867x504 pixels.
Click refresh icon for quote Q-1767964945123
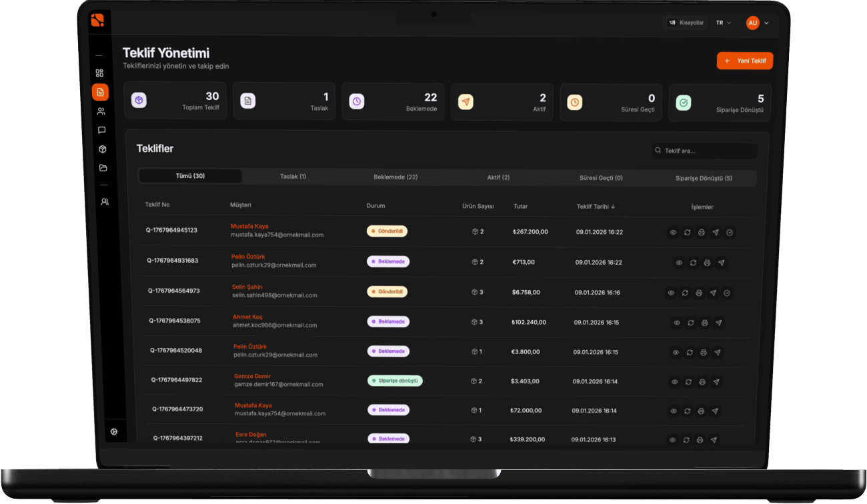[x=687, y=233]
